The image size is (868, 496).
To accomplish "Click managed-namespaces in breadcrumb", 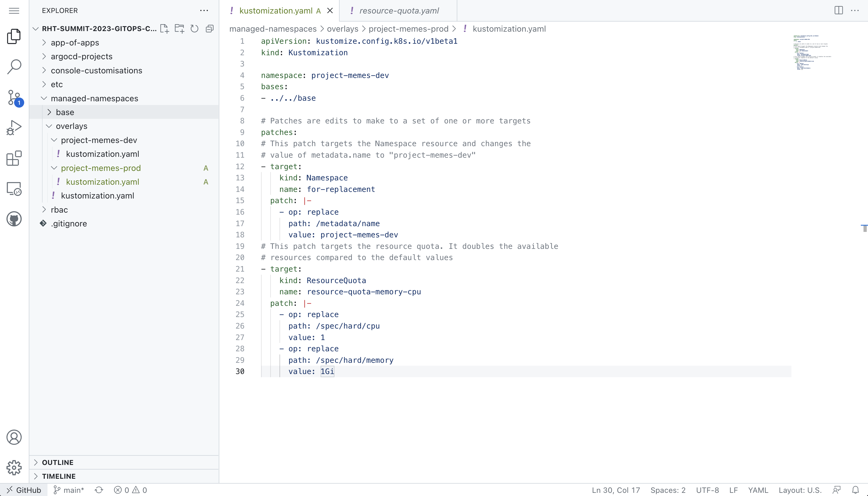I will 273,29.
